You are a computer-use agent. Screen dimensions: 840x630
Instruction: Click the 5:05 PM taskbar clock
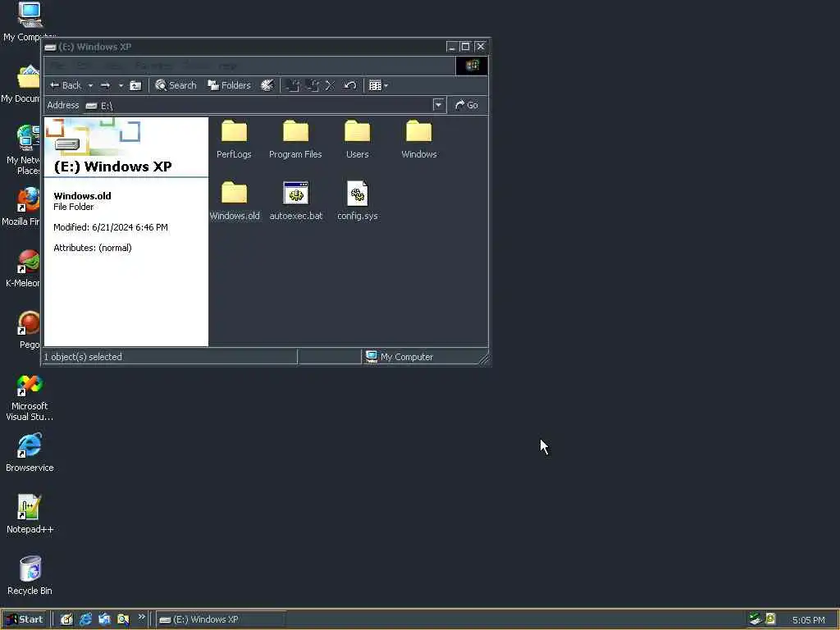(808, 620)
